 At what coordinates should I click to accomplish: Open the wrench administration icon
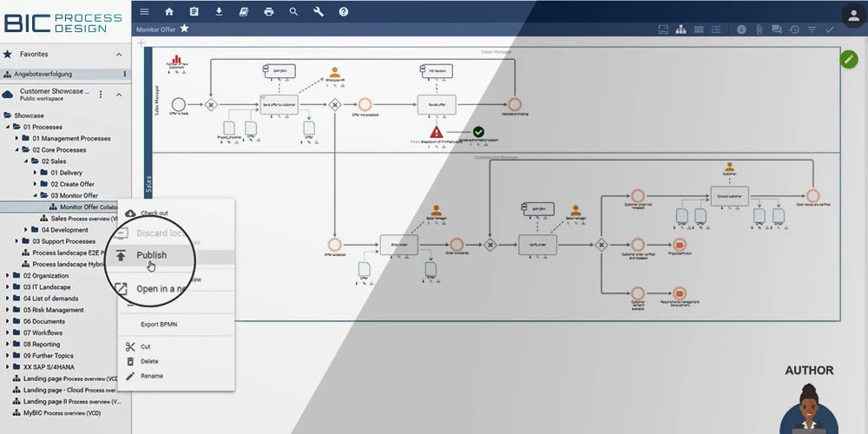(x=319, y=11)
